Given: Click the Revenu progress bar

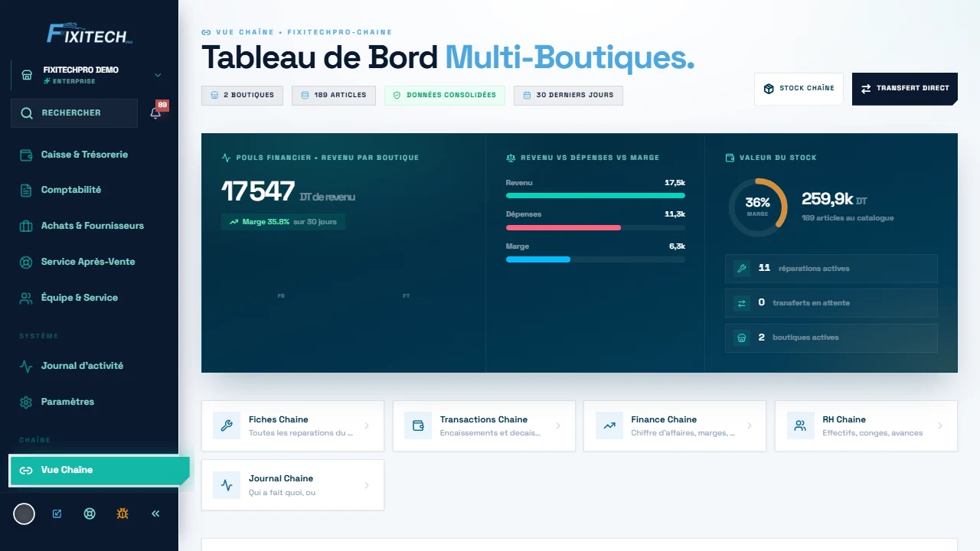Looking at the screenshot, I should click(596, 195).
